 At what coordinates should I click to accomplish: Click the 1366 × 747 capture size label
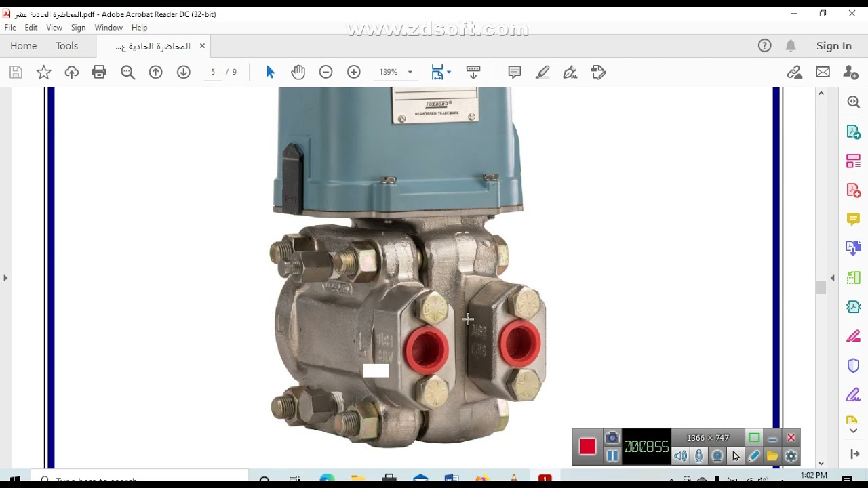[x=708, y=438]
